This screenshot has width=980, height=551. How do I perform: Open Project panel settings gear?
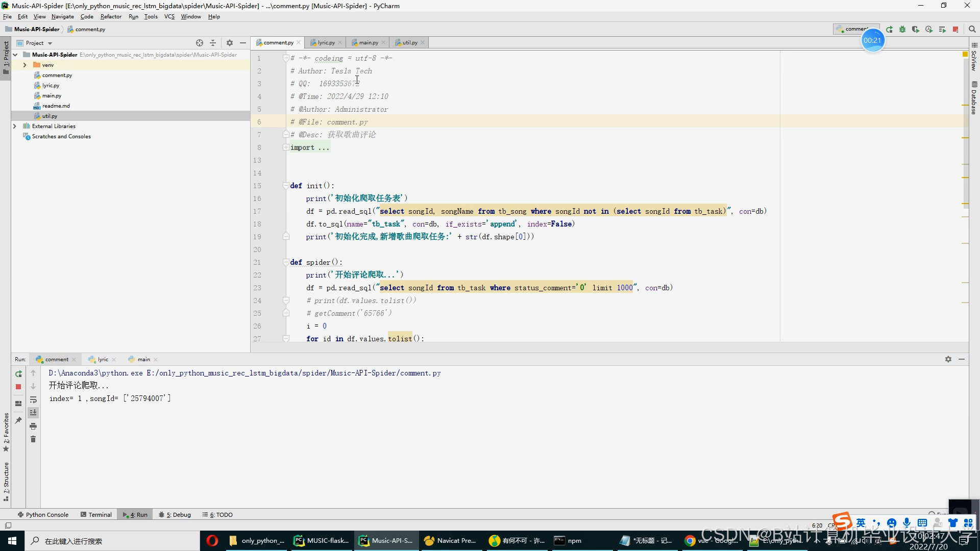click(x=230, y=43)
